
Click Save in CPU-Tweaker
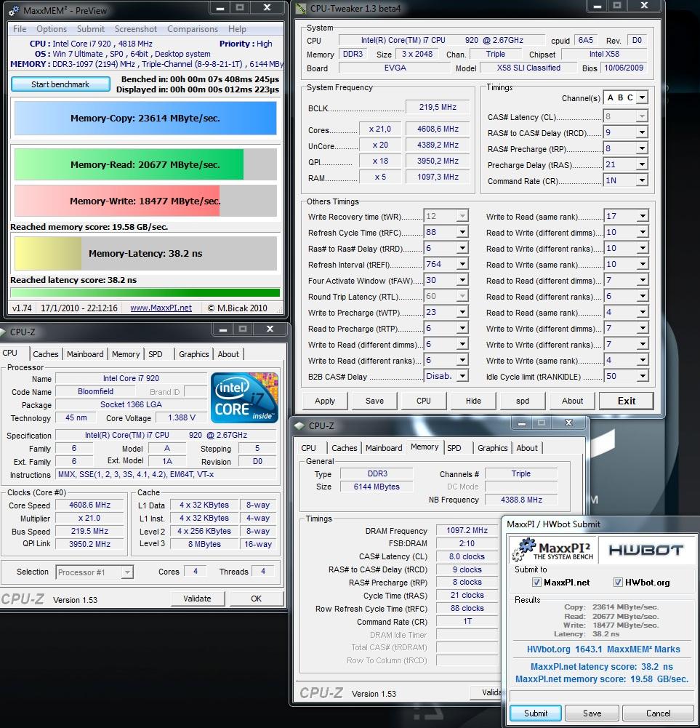(374, 401)
